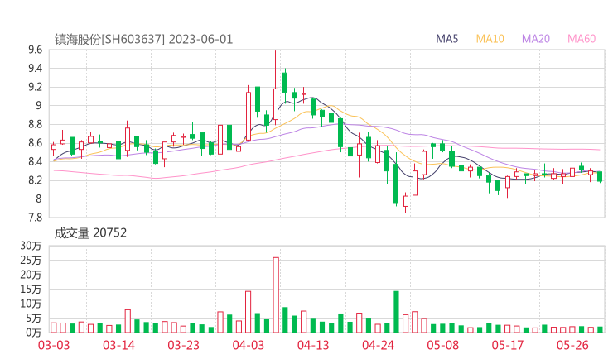Click the 03-14 date axis label
This screenshot has height=364, width=613.
pos(118,345)
